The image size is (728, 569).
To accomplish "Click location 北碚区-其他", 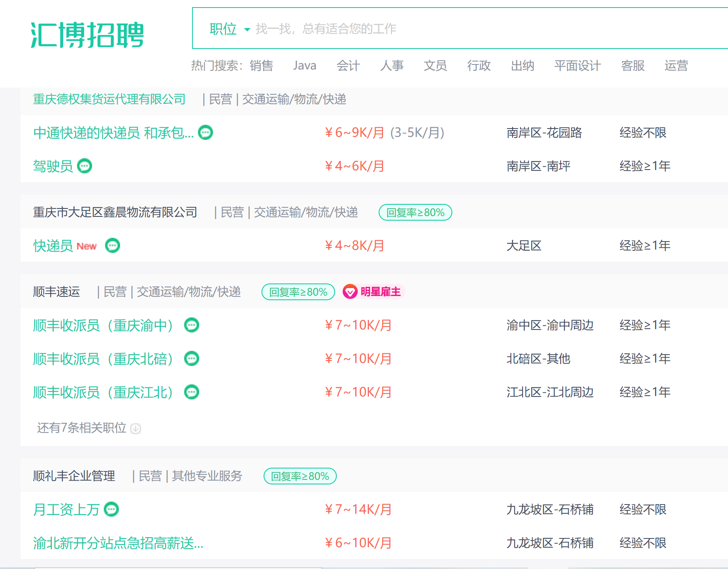I will tap(538, 359).
